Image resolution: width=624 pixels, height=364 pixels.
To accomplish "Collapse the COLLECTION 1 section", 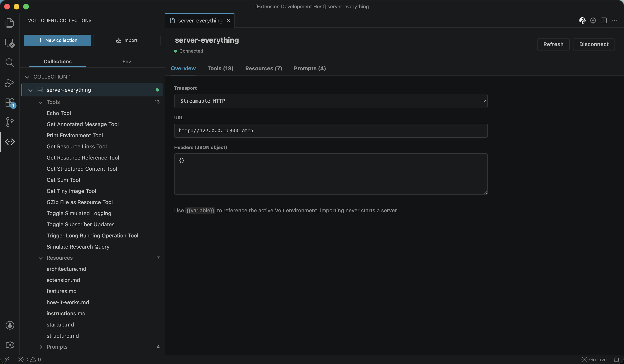I will 27,77.
